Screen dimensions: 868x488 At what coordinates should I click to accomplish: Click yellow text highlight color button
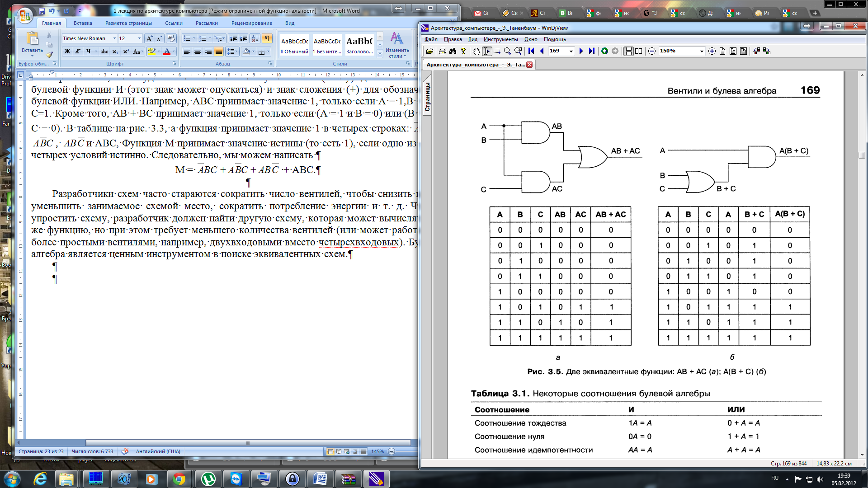click(151, 52)
